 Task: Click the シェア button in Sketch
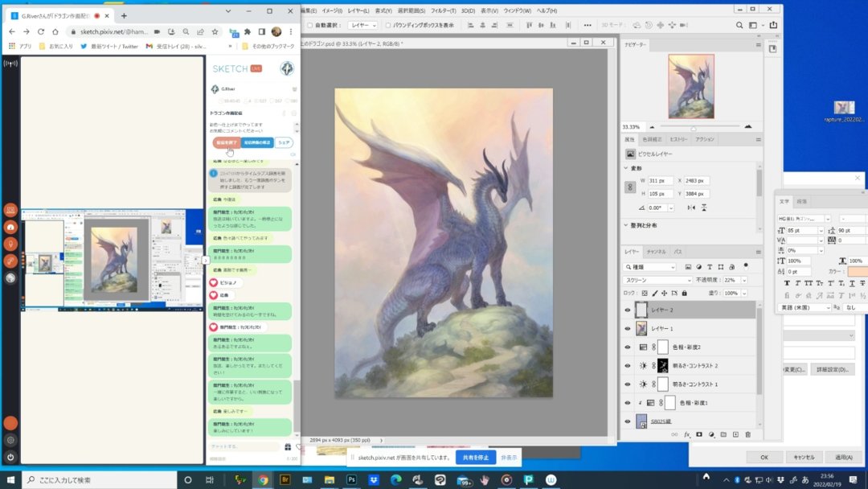point(284,142)
